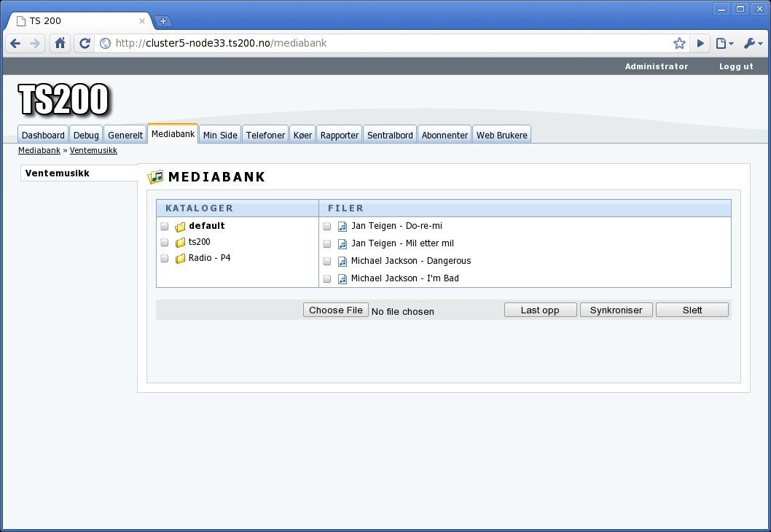
Task: Click the Mediabank music folder icon in the heading
Action: [x=155, y=177]
